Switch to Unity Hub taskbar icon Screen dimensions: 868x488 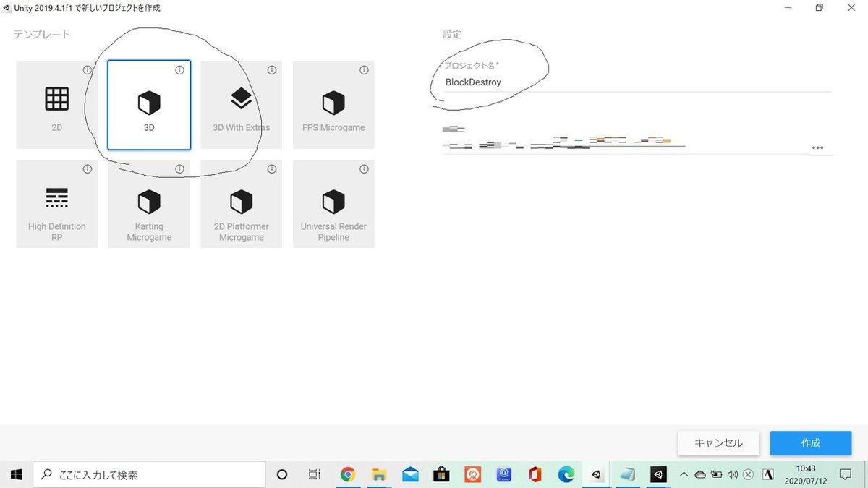[596, 475]
